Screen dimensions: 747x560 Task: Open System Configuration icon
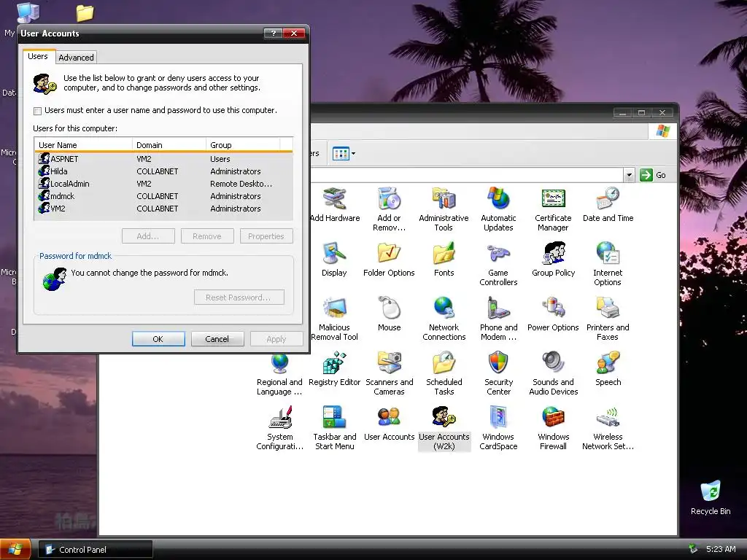click(x=279, y=429)
